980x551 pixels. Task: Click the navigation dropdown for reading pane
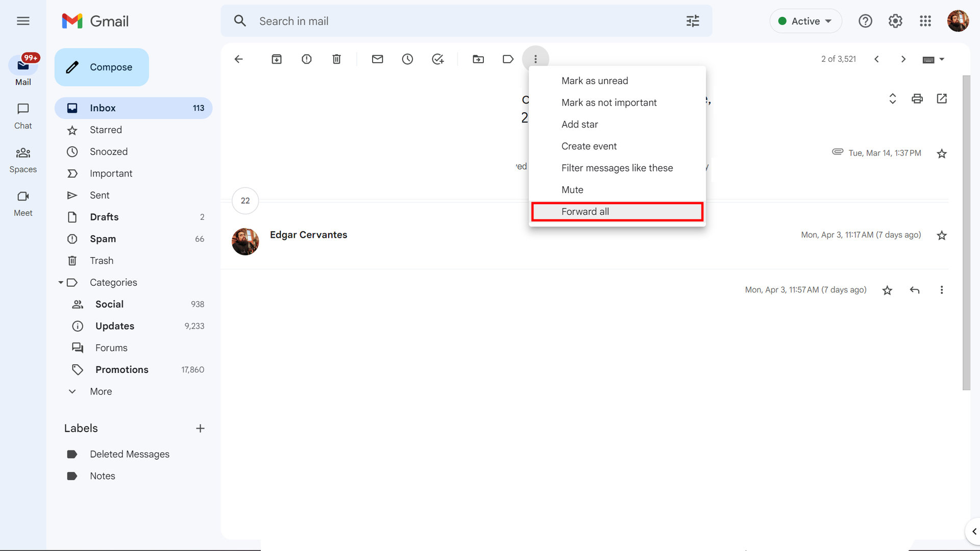pos(942,59)
